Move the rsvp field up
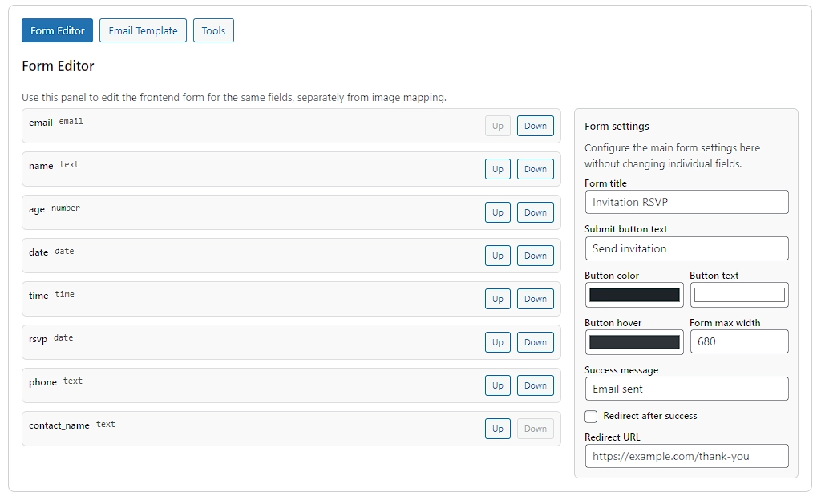 click(x=497, y=342)
